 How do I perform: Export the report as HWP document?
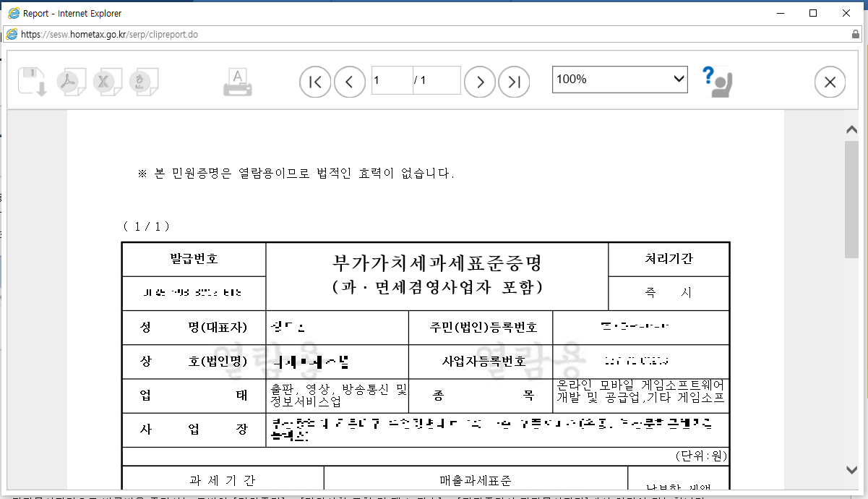pos(145,82)
